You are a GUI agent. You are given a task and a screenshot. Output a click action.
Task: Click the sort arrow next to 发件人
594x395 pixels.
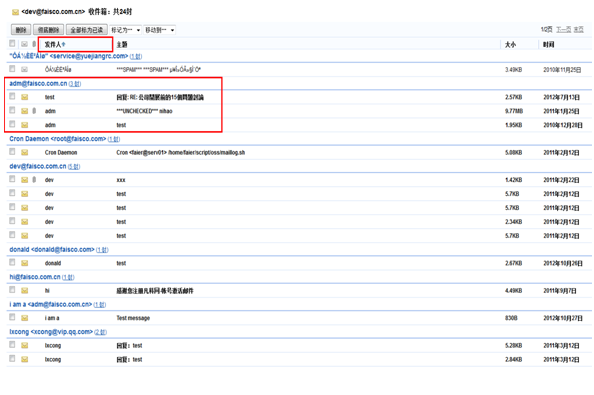click(x=64, y=45)
